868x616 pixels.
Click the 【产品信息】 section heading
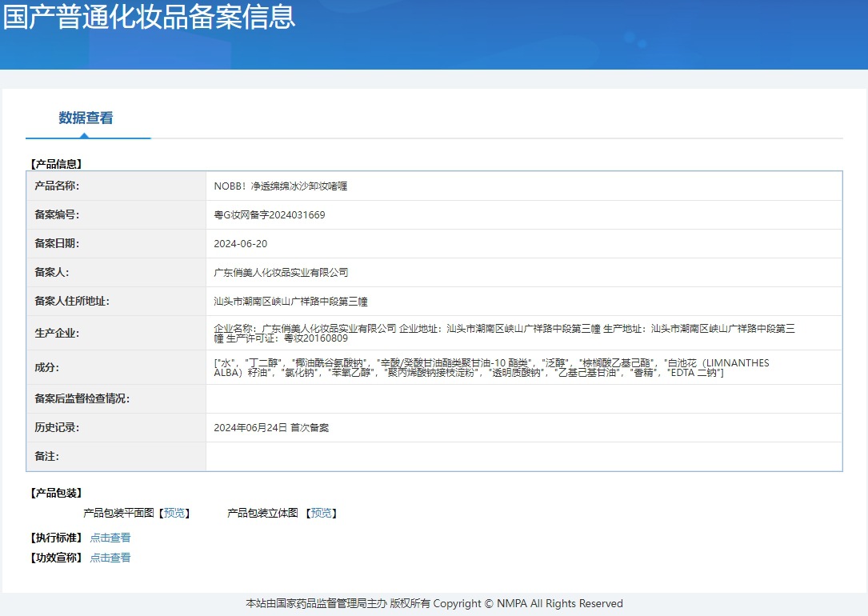pyautogui.click(x=56, y=164)
